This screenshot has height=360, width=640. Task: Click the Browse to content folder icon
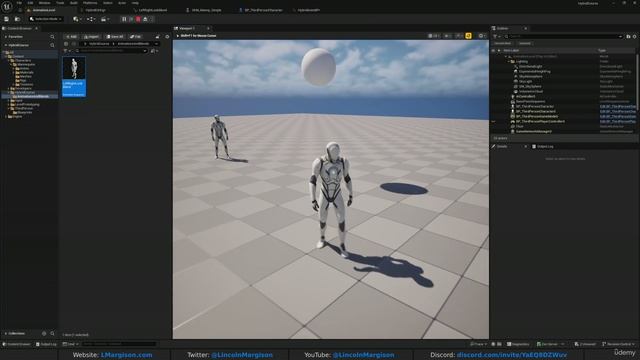17,19
